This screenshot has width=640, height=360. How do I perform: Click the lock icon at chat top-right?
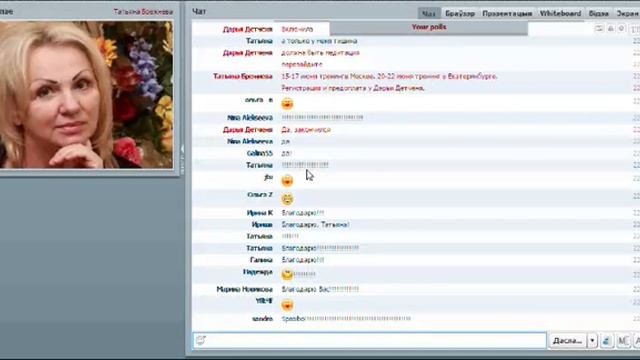[611, 29]
